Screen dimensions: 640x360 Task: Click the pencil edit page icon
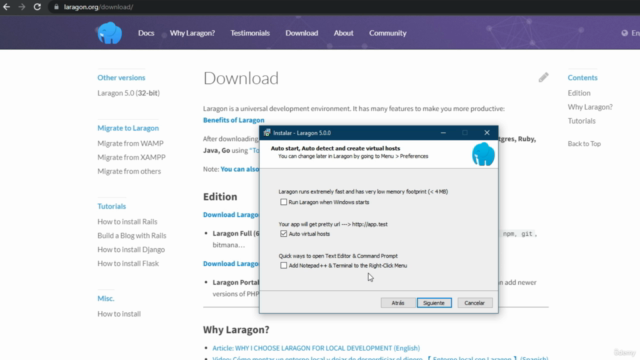[543, 77]
